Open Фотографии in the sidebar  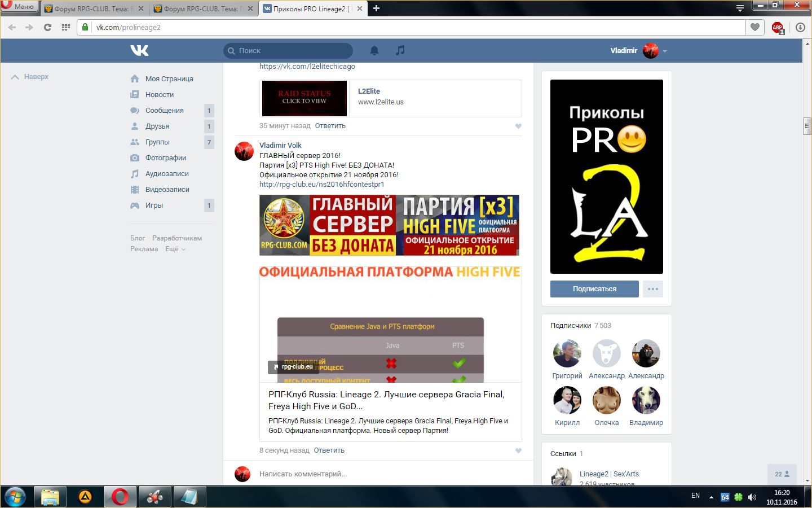(x=166, y=158)
